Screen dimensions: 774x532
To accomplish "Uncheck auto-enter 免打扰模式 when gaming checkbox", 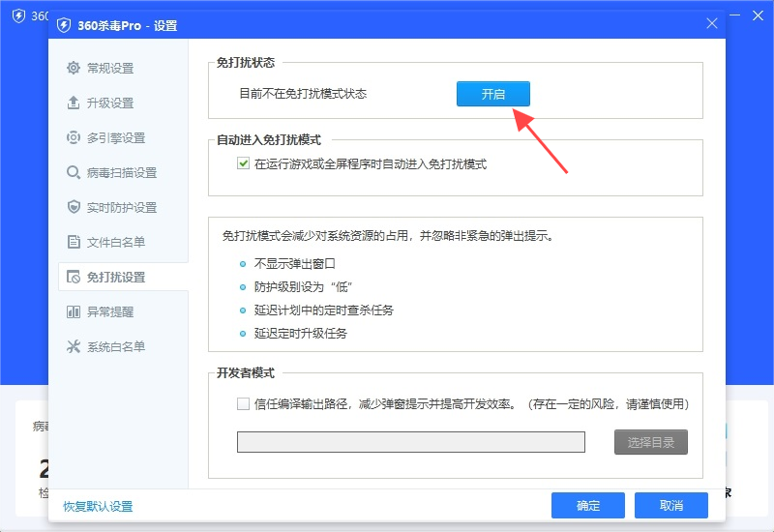I will 243,163.
